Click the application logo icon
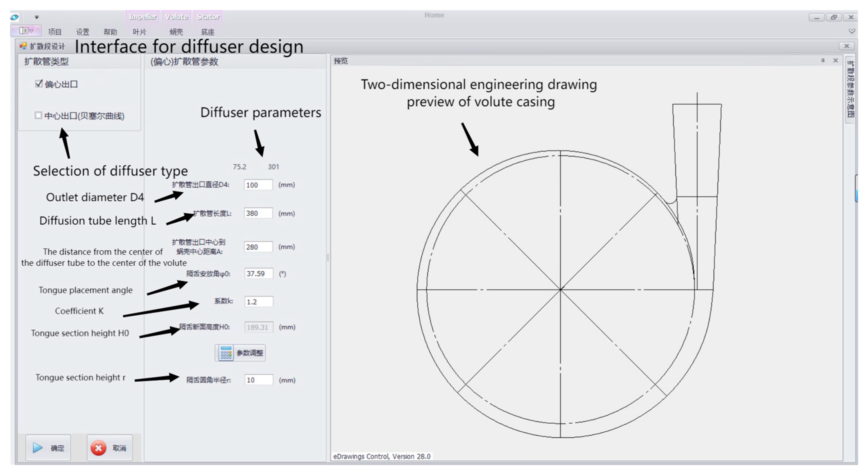Screen dimensions: 868x475 pos(14,17)
